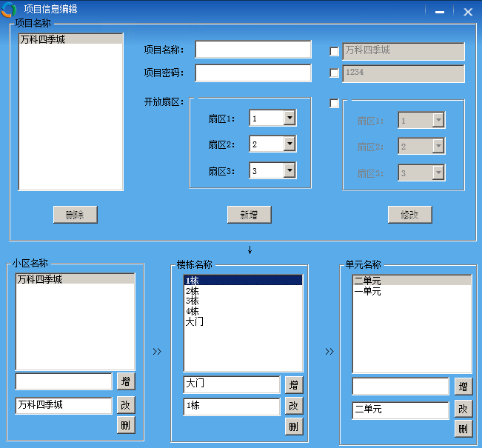Screen dimensions: 482x448
Task: Toggle checkbox beside the 1234 password field
Action: point(334,73)
